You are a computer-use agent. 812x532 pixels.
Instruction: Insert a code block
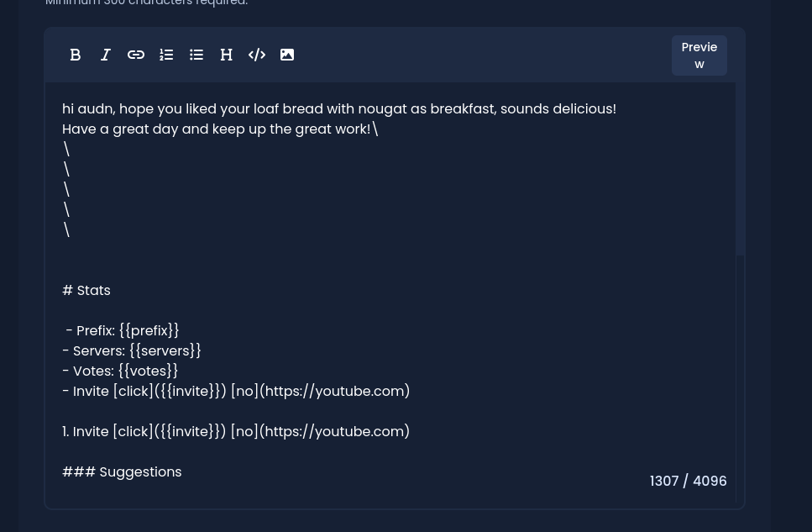(x=257, y=55)
